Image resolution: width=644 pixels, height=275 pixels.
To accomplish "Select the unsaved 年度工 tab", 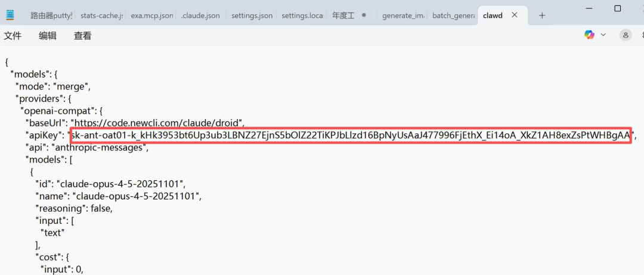I will pos(343,15).
